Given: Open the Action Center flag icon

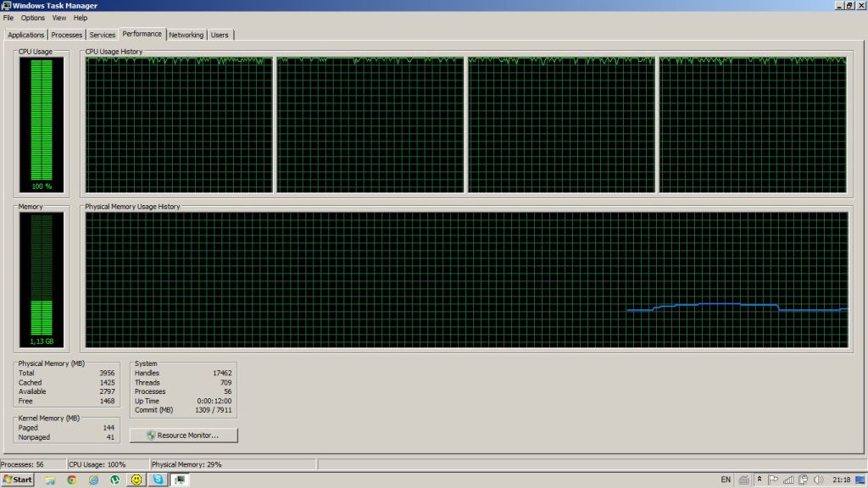Looking at the screenshot, I should 774,480.
